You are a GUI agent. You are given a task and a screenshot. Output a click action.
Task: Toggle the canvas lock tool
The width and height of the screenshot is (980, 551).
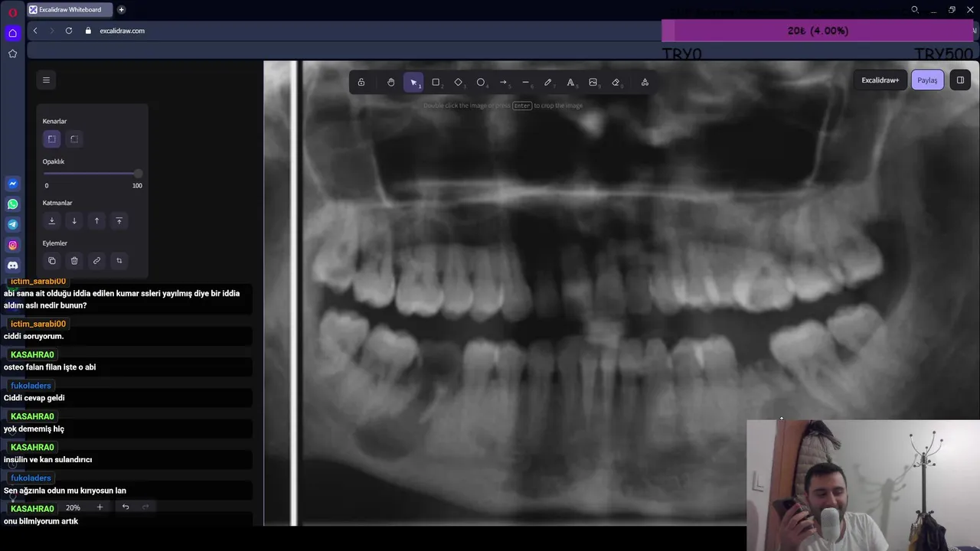click(x=361, y=82)
